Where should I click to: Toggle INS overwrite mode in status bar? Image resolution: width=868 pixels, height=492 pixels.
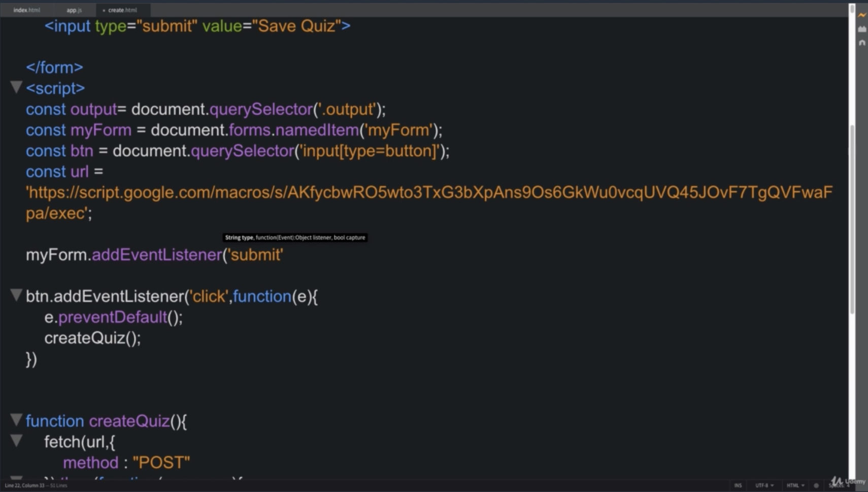[x=738, y=485]
